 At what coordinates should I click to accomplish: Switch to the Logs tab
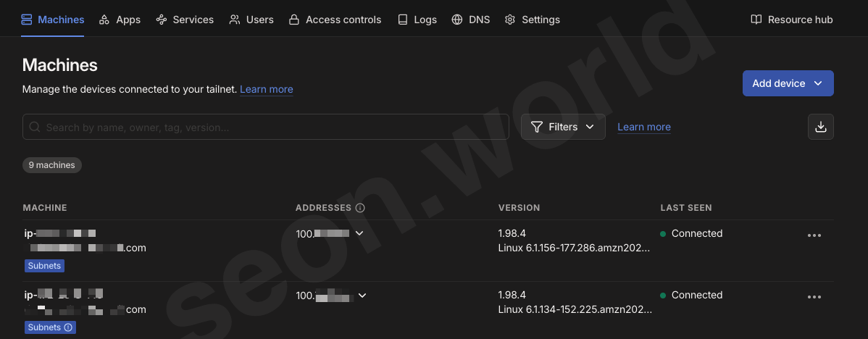[417, 20]
